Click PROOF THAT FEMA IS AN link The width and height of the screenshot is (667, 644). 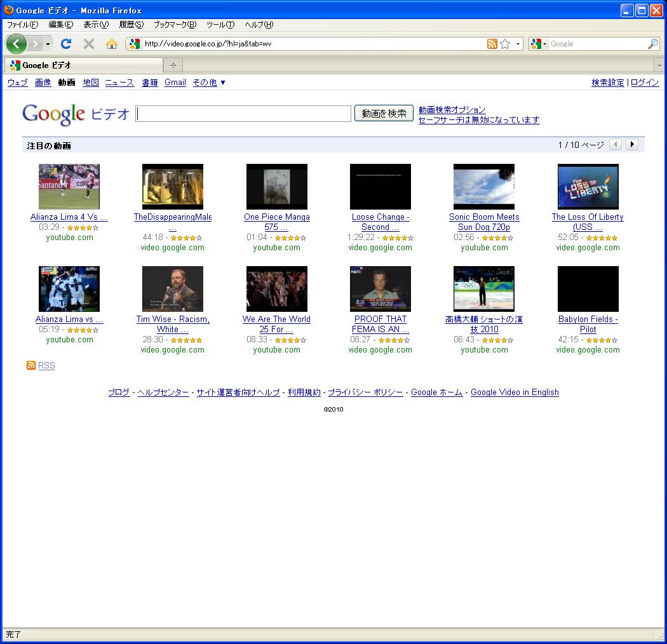pos(381,324)
